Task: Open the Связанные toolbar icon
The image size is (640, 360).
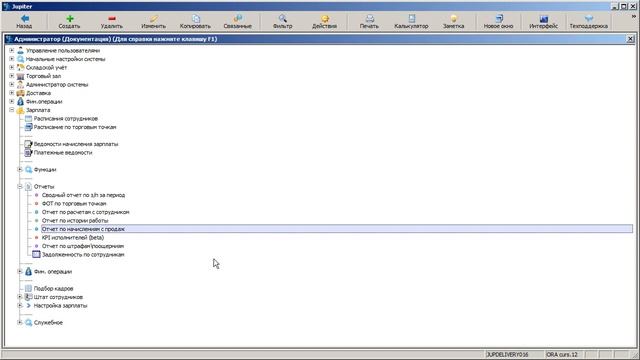Action: click(238, 18)
